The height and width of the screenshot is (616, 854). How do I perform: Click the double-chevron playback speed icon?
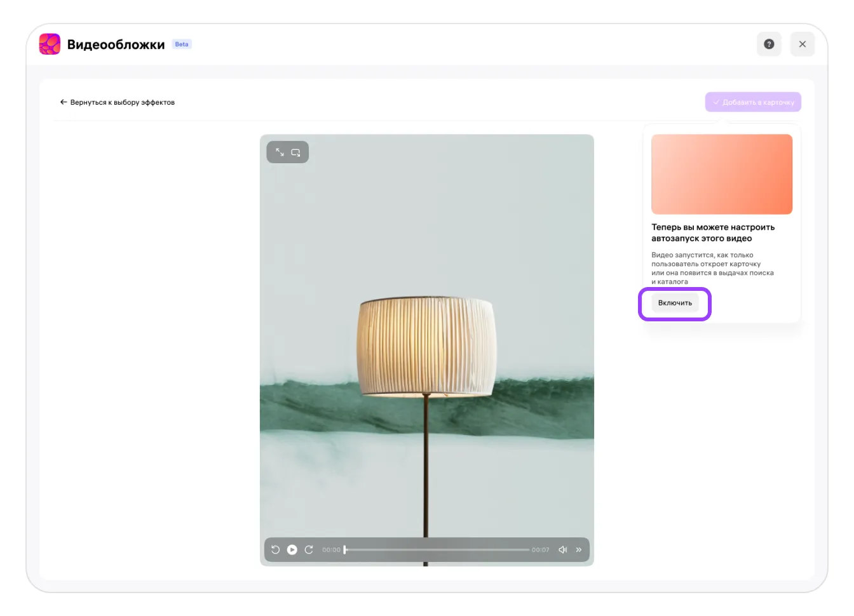(579, 550)
